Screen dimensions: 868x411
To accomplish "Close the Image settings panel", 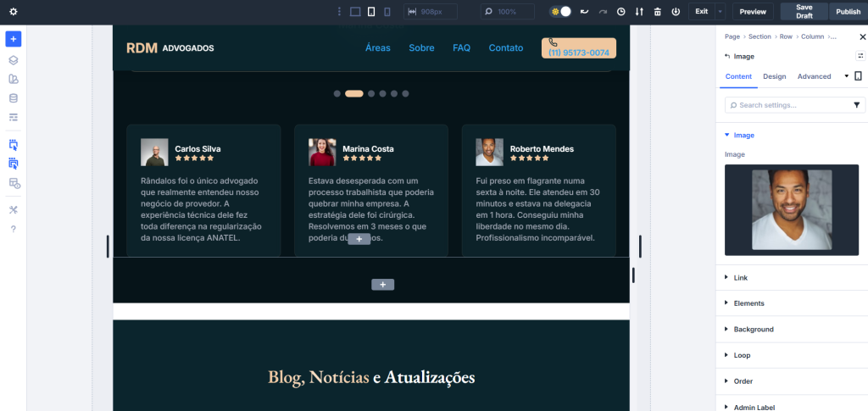I will (862, 37).
